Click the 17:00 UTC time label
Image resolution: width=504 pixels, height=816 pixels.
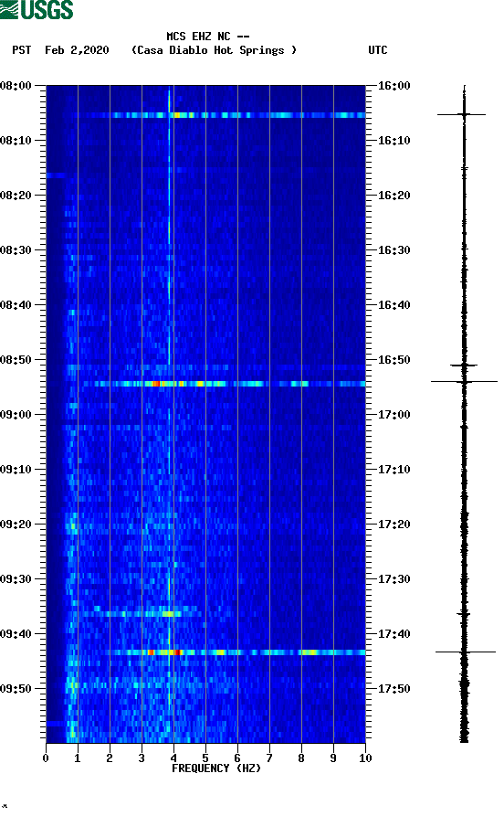pos(394,415)
